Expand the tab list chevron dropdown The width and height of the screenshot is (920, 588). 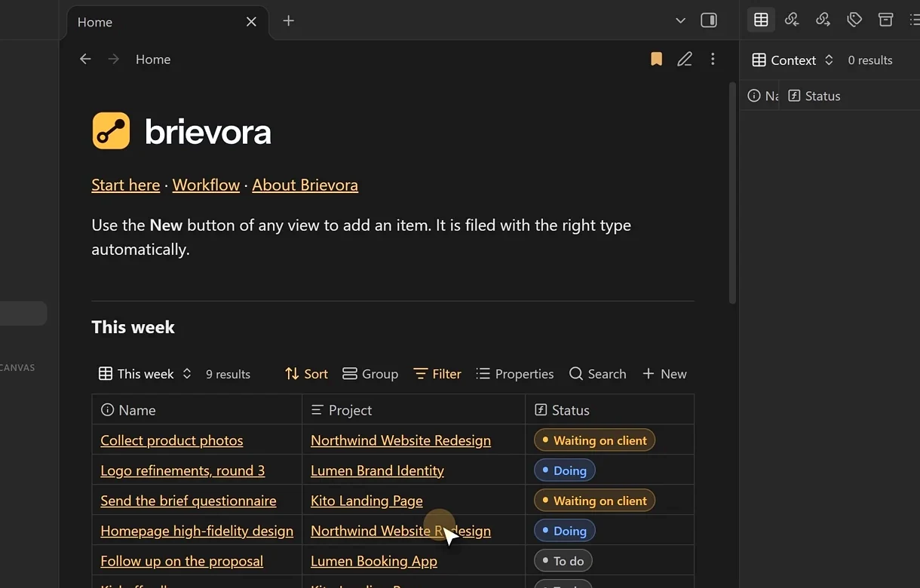click(x=680, y=21)
